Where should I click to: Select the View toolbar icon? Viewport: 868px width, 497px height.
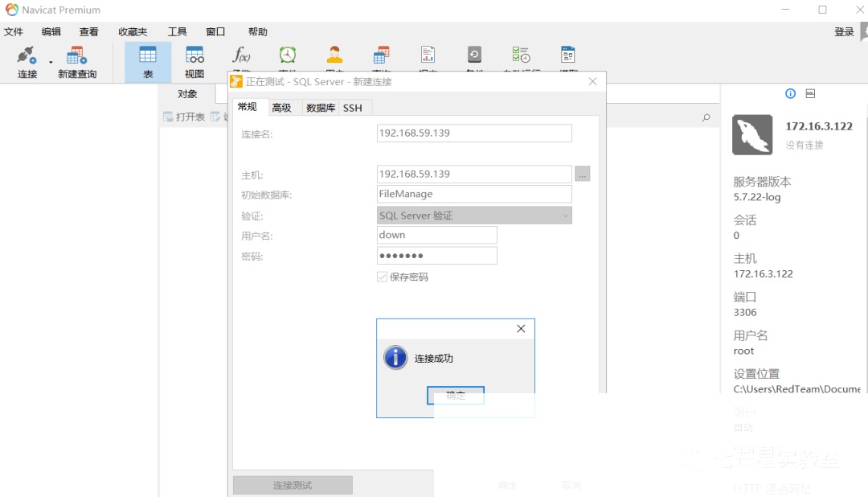194,62
